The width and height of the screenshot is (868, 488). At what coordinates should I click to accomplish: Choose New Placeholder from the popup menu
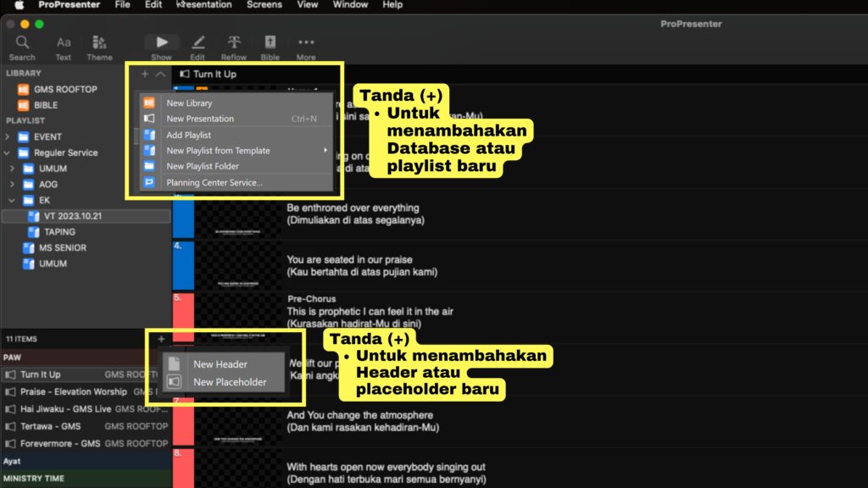224,382
